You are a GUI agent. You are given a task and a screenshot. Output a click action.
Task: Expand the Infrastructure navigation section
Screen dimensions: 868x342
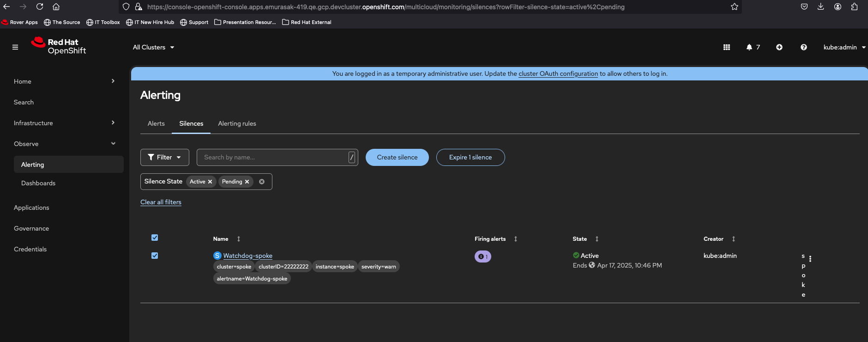coord(65,123)
